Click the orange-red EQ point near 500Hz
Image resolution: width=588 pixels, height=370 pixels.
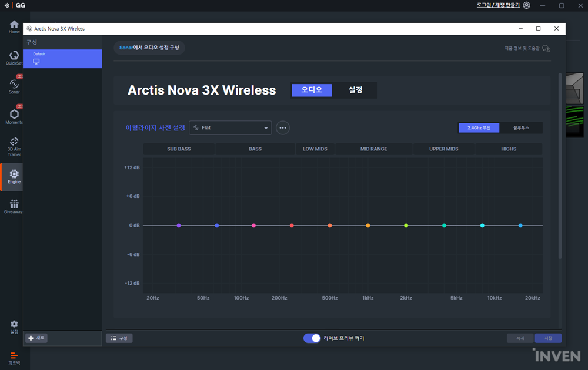pos(330,226)
